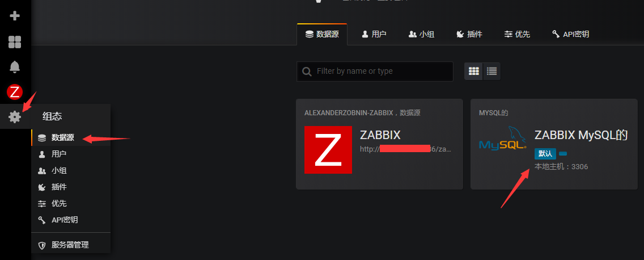Switch to the 用户 tab
This screenshot has height=260, width=644.
tap(374, 34)
